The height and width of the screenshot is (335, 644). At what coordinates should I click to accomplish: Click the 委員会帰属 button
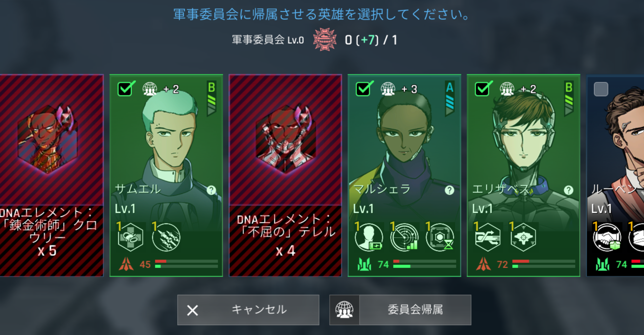[400, 310]
